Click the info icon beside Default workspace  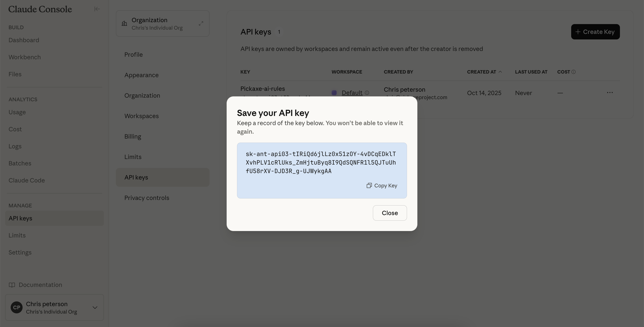[x=367, y=93]
